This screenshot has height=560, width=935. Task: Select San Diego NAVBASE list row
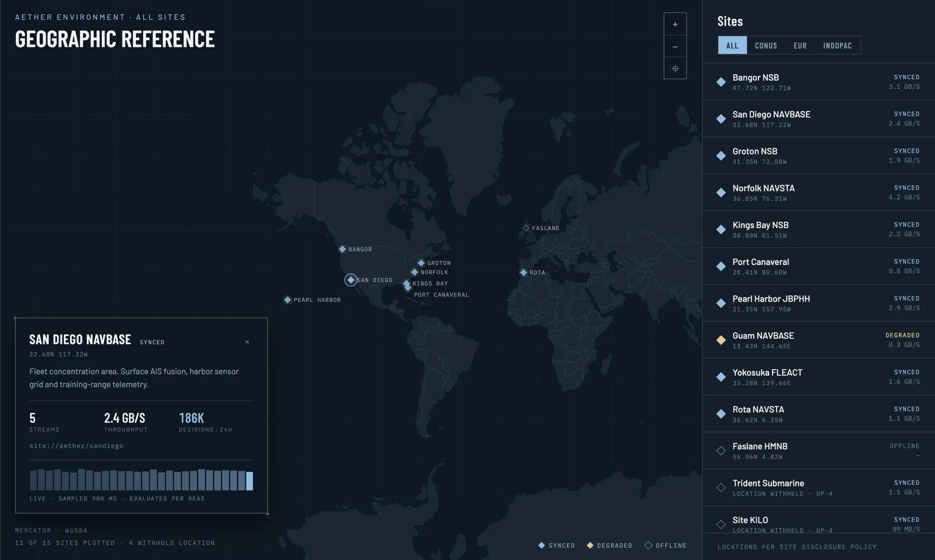818,119
